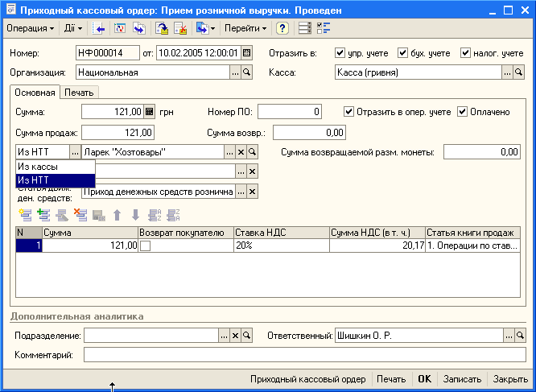Clear the Приход денежных средств field

(x=252, y=192)
